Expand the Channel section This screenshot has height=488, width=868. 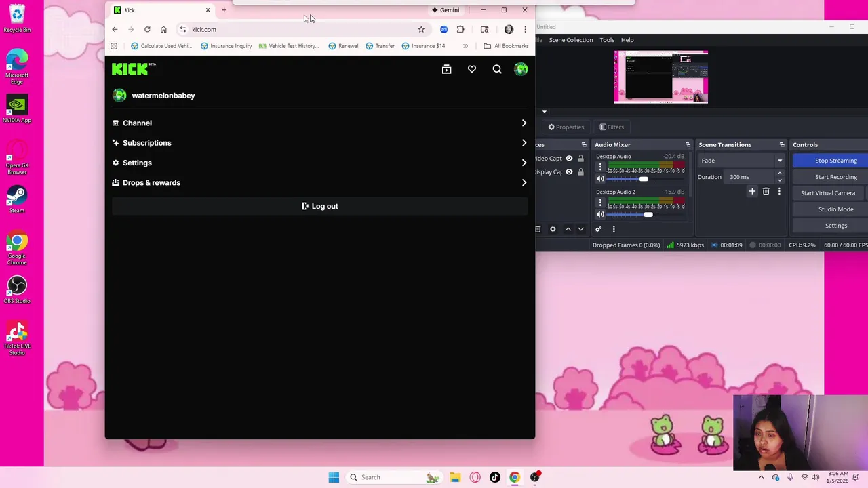[319, 123]
